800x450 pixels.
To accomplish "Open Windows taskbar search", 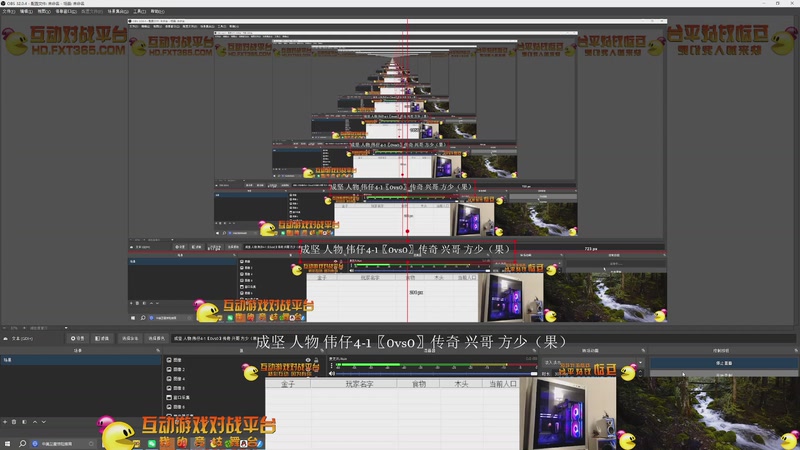I will pyautogui.click(x=22, y=443).
